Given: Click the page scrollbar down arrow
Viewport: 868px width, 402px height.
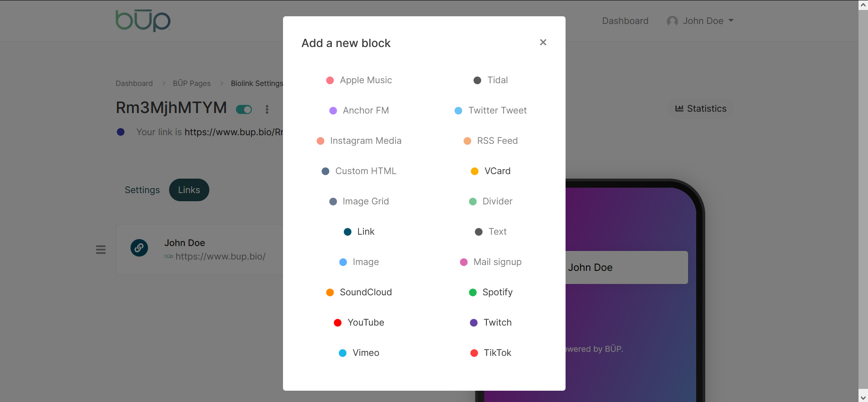Looking at the screenshot, I should (x=863, y=397).
